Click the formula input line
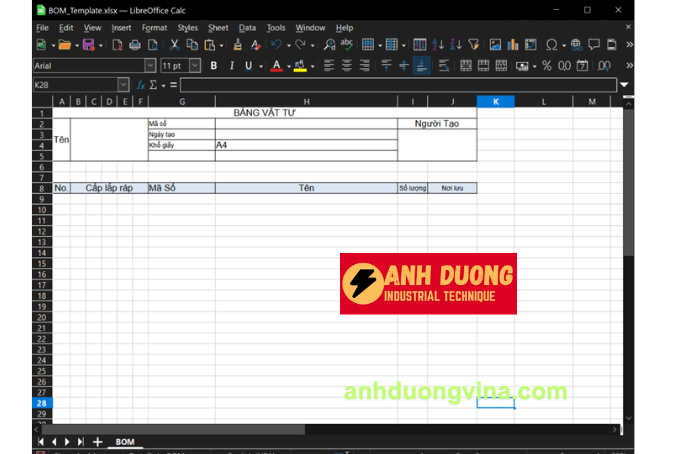Screen dimensions: 680x454 point(400,85)
